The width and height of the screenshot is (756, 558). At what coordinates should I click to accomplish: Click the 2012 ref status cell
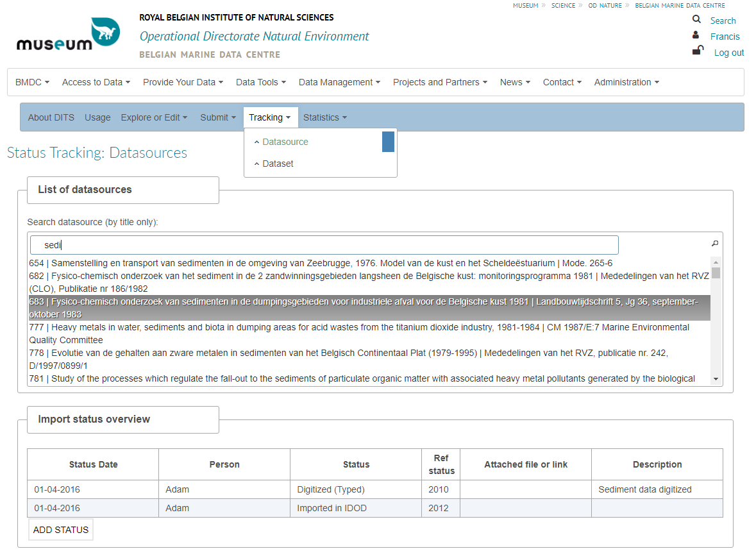[441, 508]
